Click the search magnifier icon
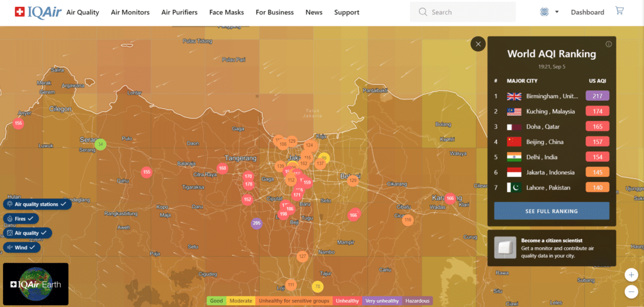This screenshot has width=644, height=307. click(x=423, y=12)
